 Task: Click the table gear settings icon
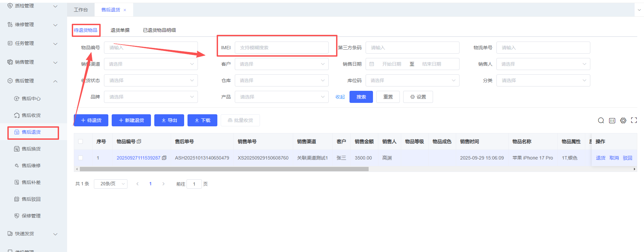(623, 121)
